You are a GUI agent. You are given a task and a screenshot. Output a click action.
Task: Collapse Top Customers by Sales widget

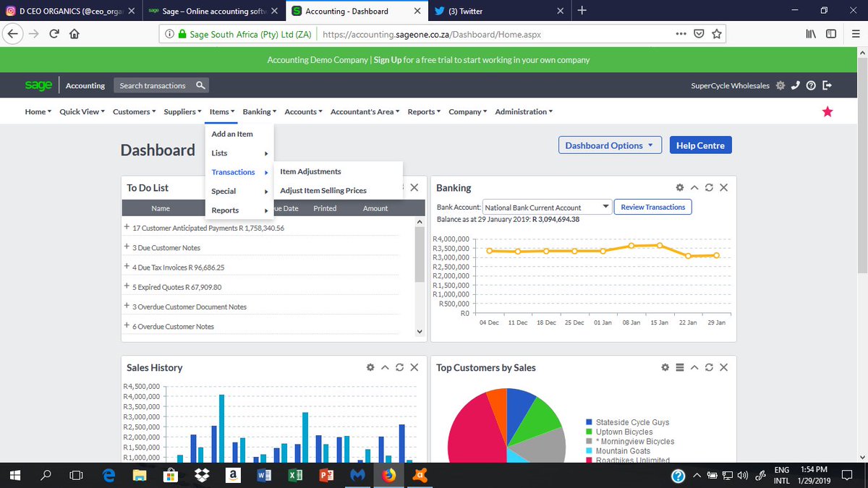(x=694, y=367)
